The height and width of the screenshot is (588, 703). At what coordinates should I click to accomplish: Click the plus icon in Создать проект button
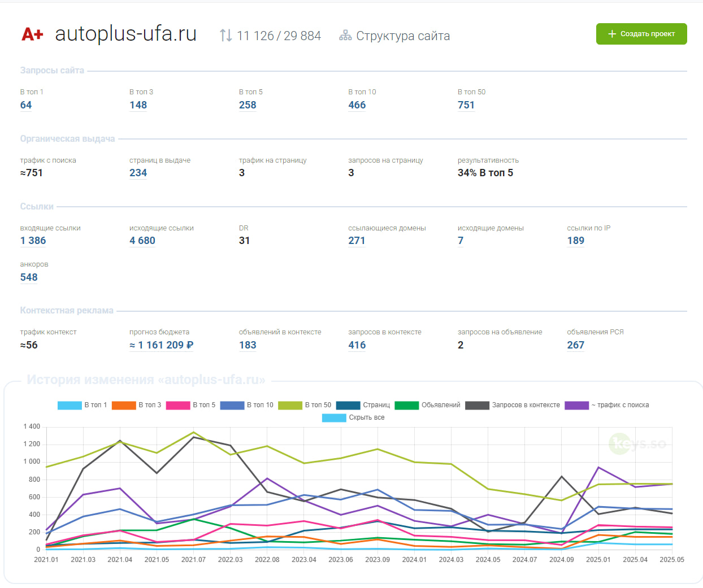pos(612,34)
